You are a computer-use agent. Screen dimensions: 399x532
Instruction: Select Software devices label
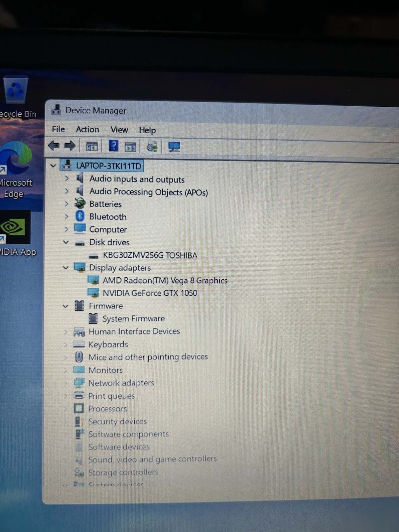tap(119, 447)
